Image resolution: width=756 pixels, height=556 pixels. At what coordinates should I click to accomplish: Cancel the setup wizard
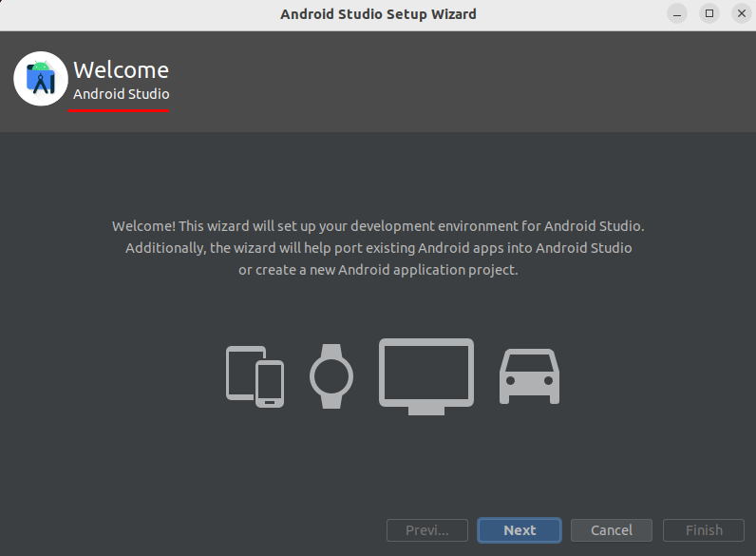(x=612, y=530)
